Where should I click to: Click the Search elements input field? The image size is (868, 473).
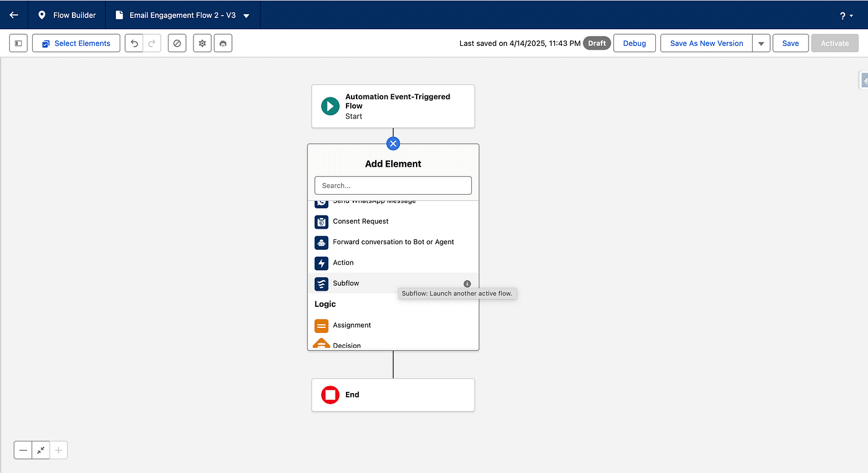coord(393,185)
